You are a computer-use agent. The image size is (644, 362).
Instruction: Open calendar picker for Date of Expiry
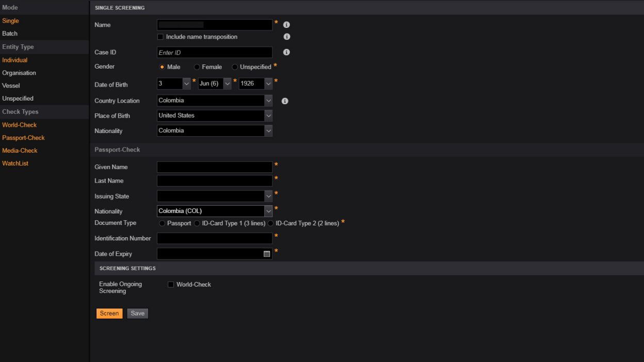click(267, 254)
